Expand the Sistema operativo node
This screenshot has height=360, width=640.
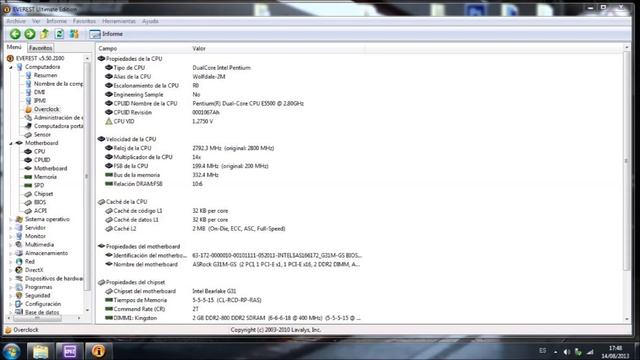coord(11,220)
